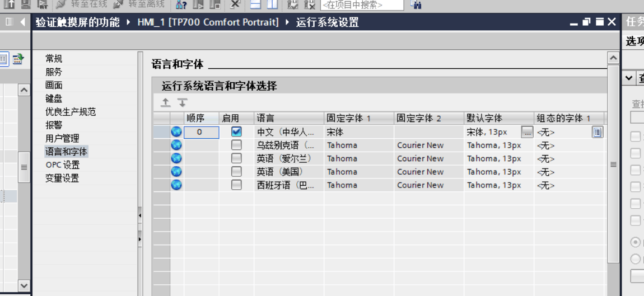This screenshot has height=296, width=644.
Task: Open configured font list icon in 中文 row
Action: click(x=598, y=132)
